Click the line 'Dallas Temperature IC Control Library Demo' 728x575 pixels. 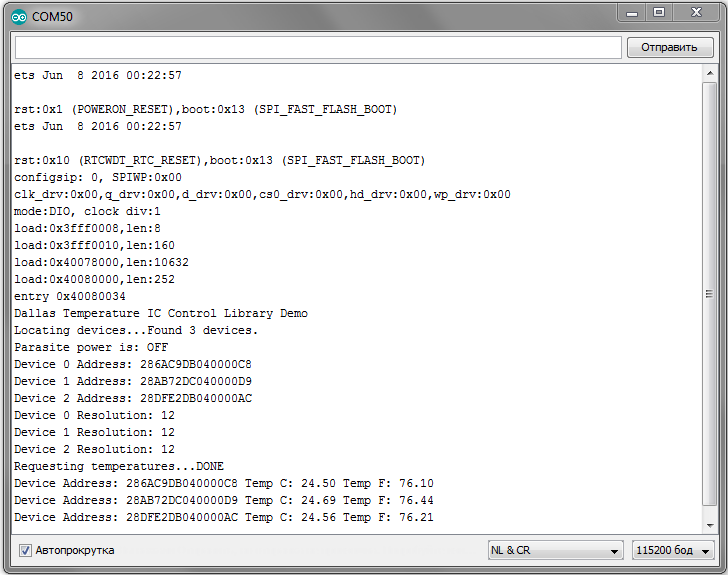click(161, 314)
